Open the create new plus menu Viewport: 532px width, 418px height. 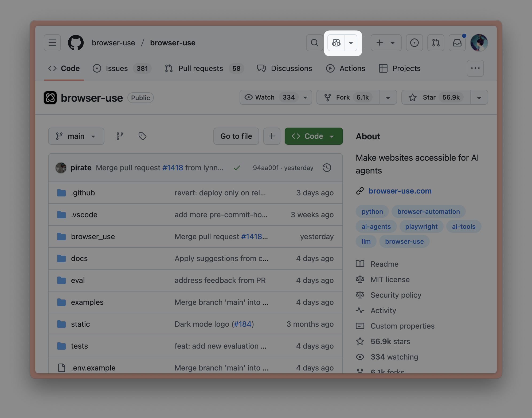tap(386, 43)
